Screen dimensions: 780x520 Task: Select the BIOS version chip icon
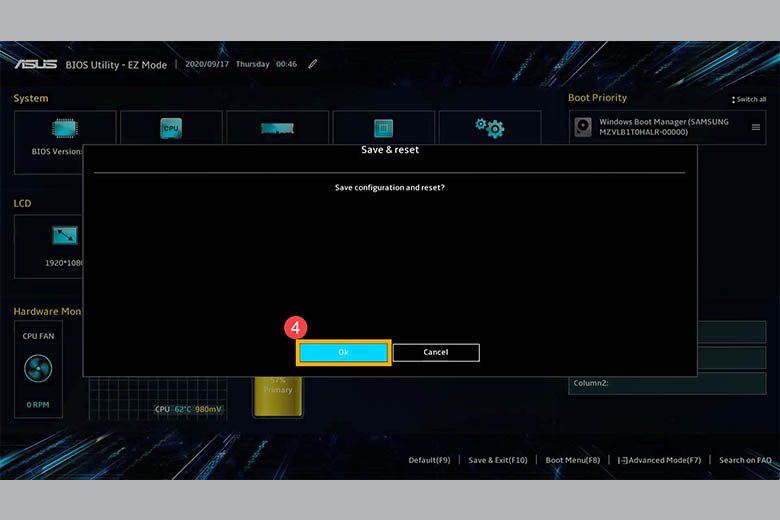[x=66, y=127]
